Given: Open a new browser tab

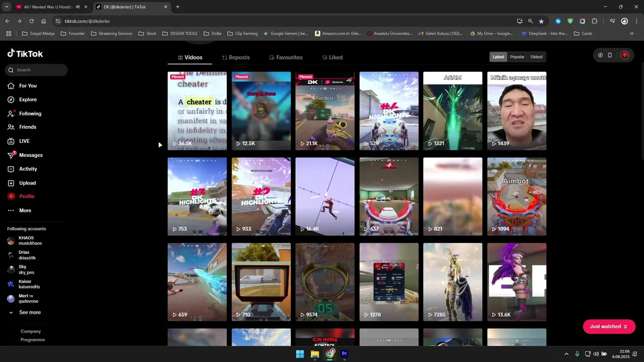Looking at the screenshot, I should coord(178,7).
